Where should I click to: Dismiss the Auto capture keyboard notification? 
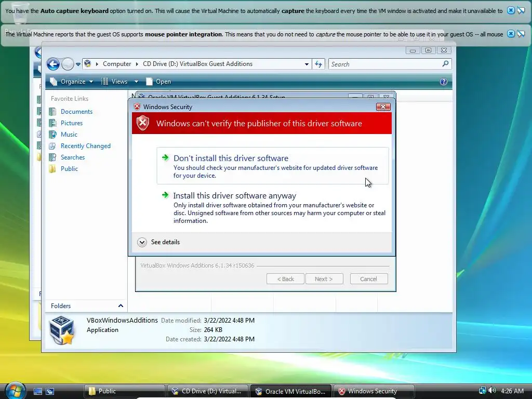pyautogui.click(x=511, y=10)
